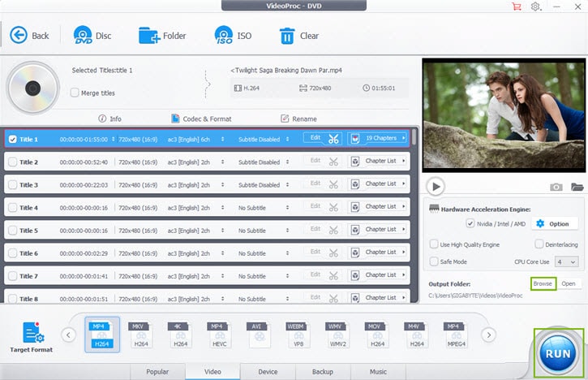Play the video preview
Image resolution: width=588 pixels, height=380 pixels.
point(436,187)
